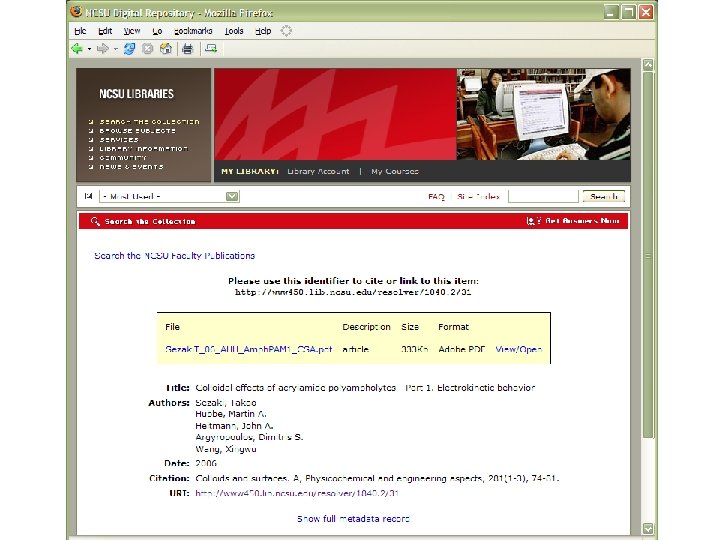
Task: Open the Edit menu
Action: click(105, 31)
